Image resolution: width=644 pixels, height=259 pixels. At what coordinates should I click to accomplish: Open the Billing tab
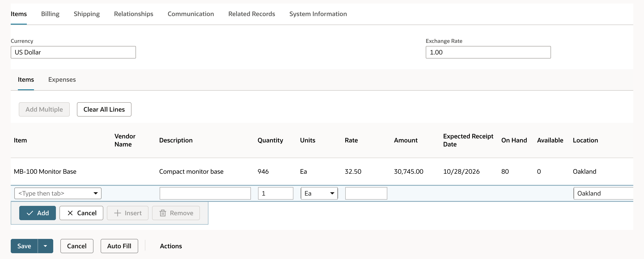[50, 14]
